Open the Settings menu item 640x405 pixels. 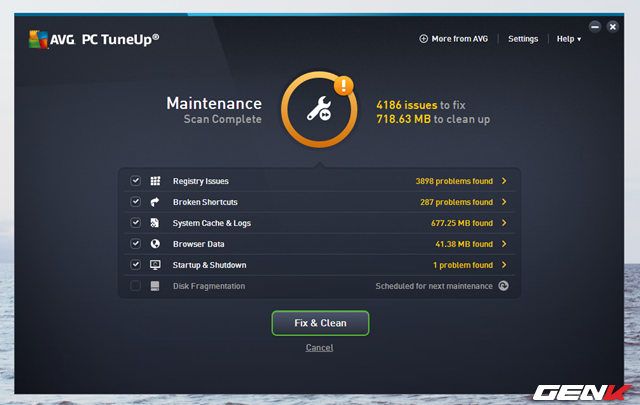coord(522,39)
